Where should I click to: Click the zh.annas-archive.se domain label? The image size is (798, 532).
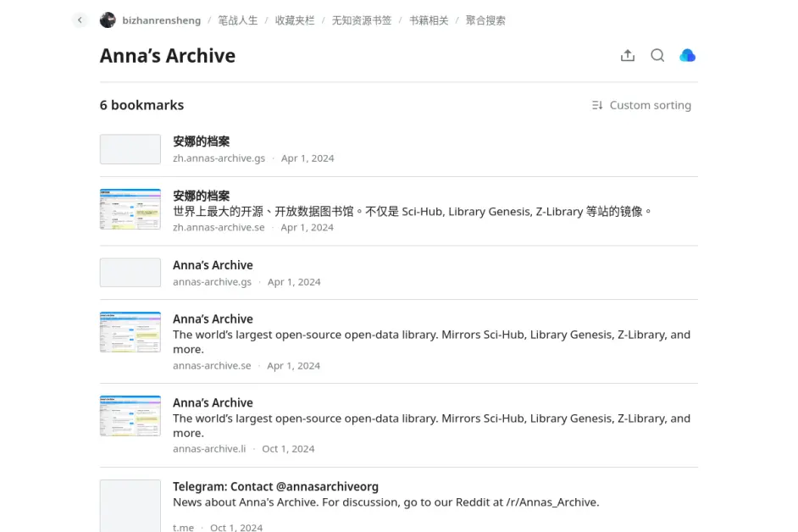[x=219, y=227]
